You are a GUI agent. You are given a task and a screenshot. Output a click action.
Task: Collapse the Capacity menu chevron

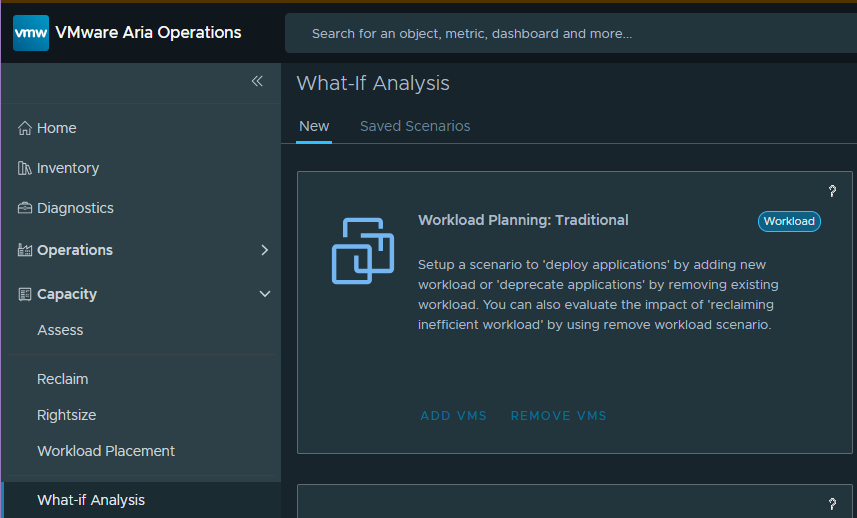point(265,294)
